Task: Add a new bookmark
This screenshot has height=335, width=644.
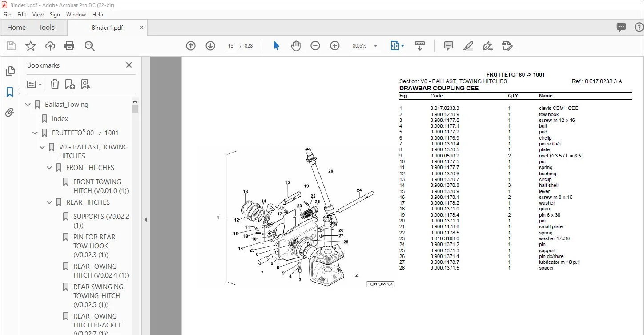Action: point(70,84)
